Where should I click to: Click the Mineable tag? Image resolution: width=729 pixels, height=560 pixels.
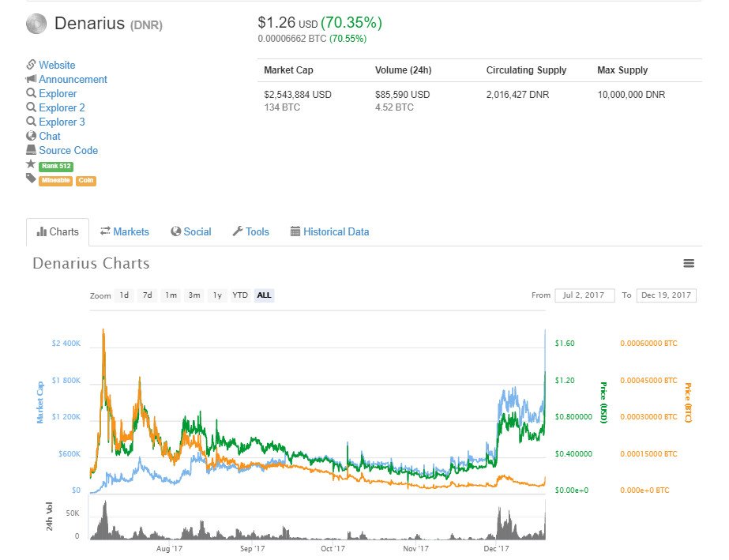tap(55, 180)
